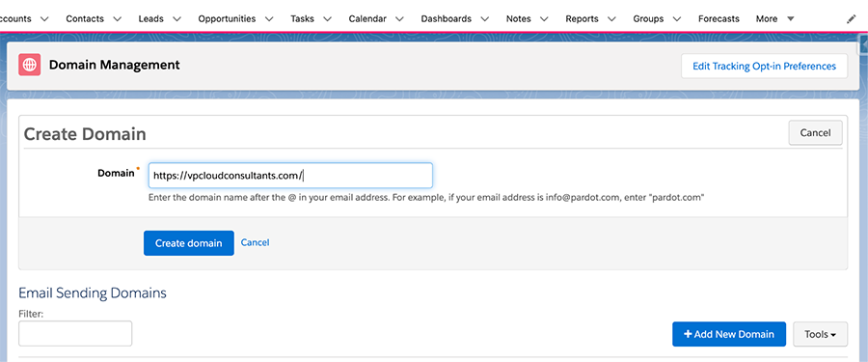The image size is (868, 362).
Task: Open the Reports tab
Action: 583,19
